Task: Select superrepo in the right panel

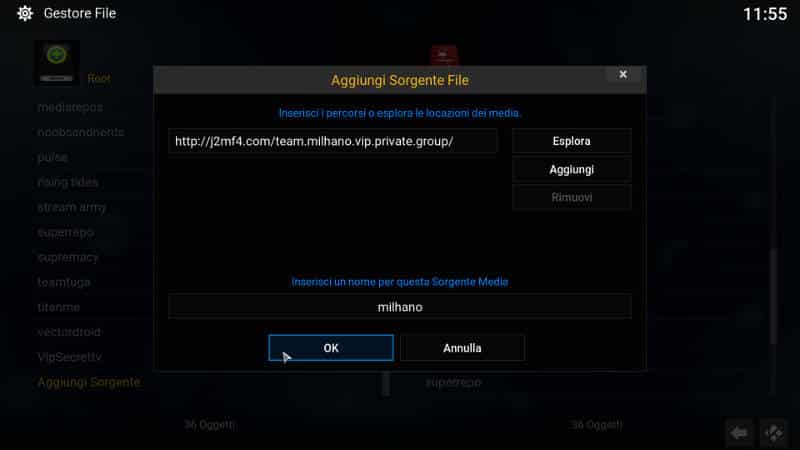Action: point(454,382)
